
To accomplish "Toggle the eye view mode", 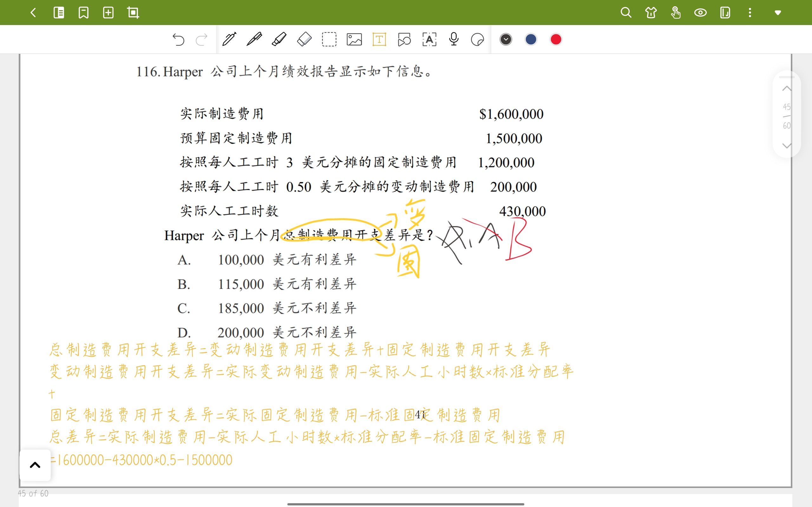I will tap(700, 13).
